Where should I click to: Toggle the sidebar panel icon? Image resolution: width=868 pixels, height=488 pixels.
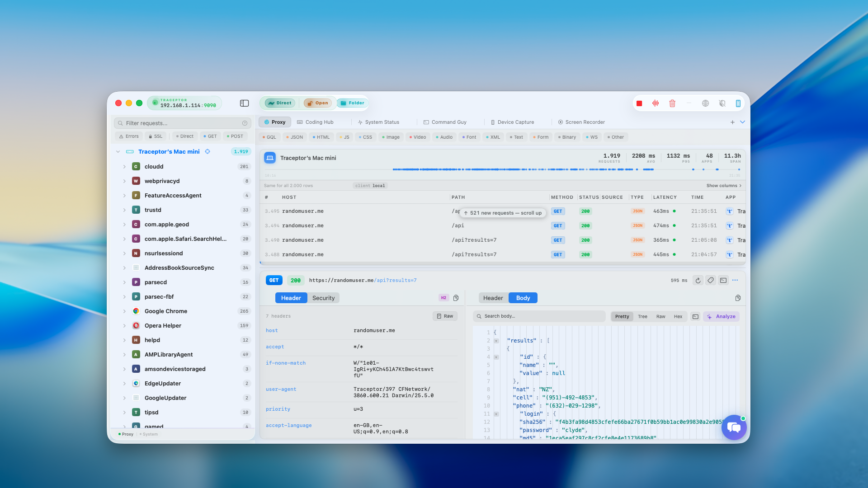click(245, 103)
